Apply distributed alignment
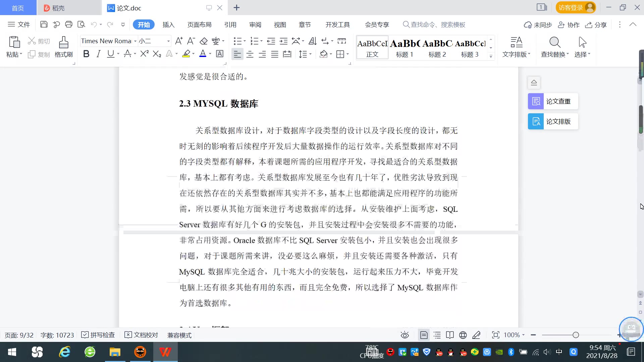Screen dimensions: 644x362 tap(287, 54)
